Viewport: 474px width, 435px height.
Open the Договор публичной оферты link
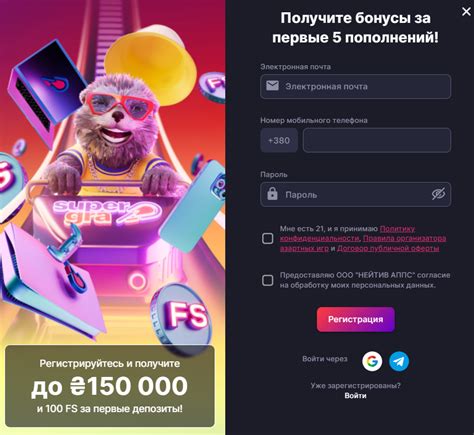(x=388, y=248)
